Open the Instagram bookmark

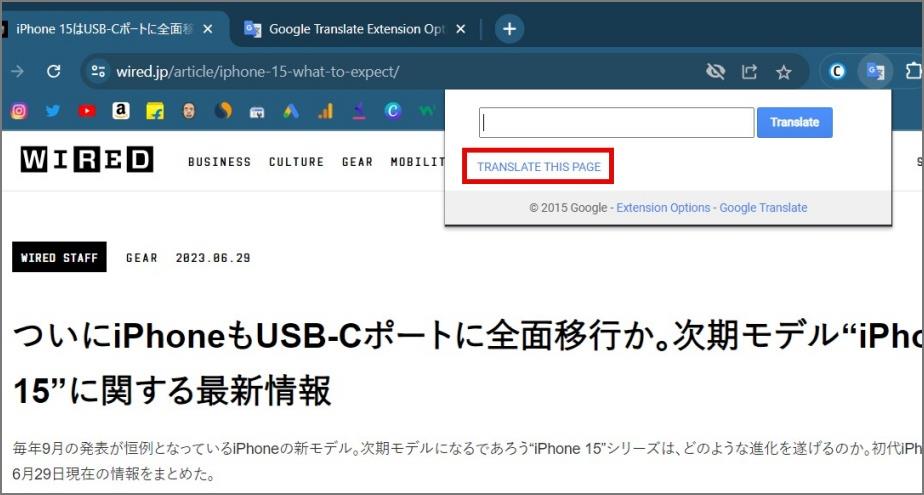point(19,111)
